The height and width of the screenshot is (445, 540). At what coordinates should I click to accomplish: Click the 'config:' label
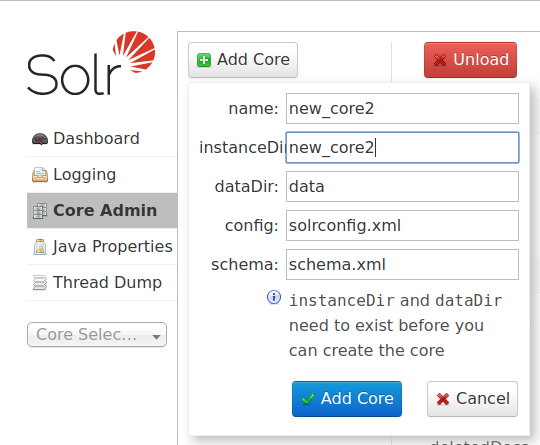click(252, 226)
